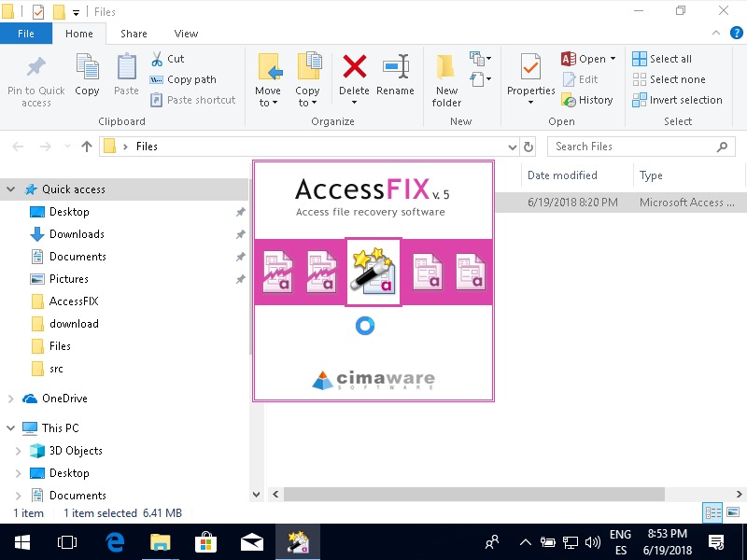Open Properties with the checkmark icon

click(x=530, y=69)
